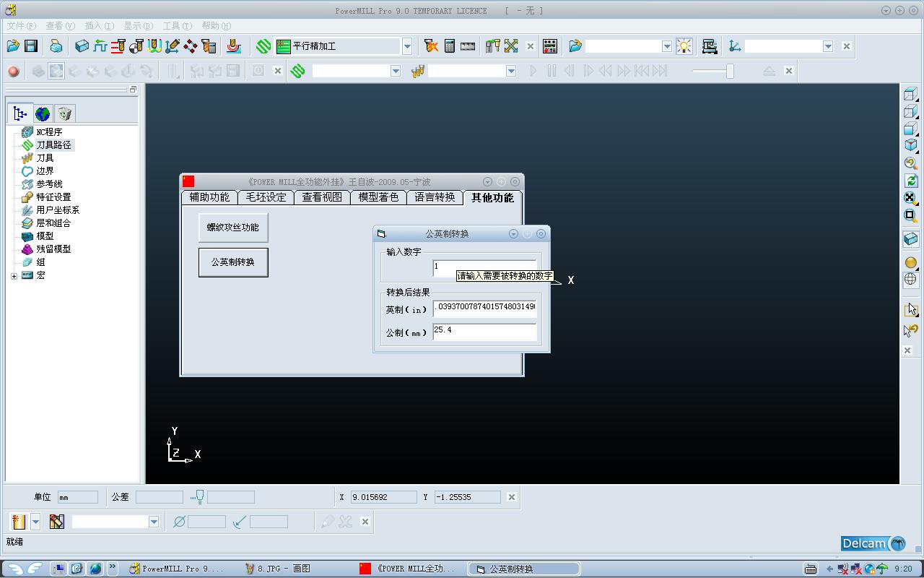
Task: Open the toolpath dropdown in simulation toolbar
Action: 396,71
